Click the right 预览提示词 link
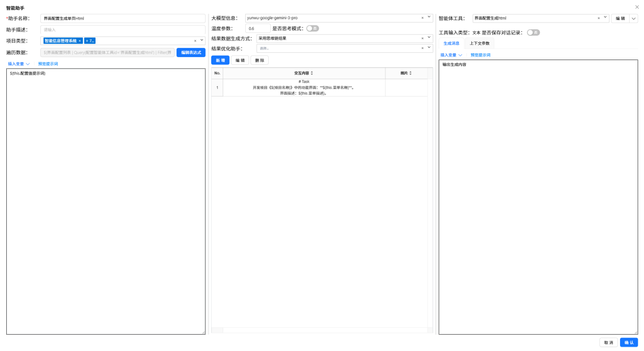This screenshot has width=644, height=351. tap(480, 55)
